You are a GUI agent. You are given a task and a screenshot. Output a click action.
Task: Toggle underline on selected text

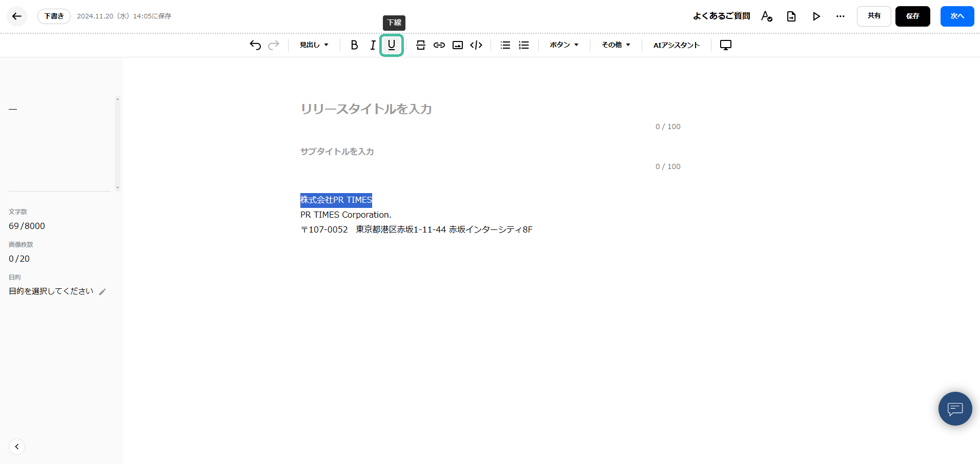tap(392, 45)
